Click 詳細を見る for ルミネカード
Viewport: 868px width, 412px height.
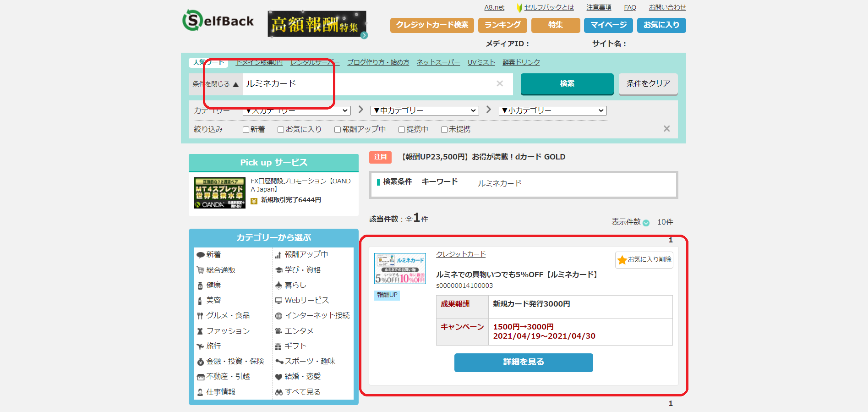click(524, 362)
